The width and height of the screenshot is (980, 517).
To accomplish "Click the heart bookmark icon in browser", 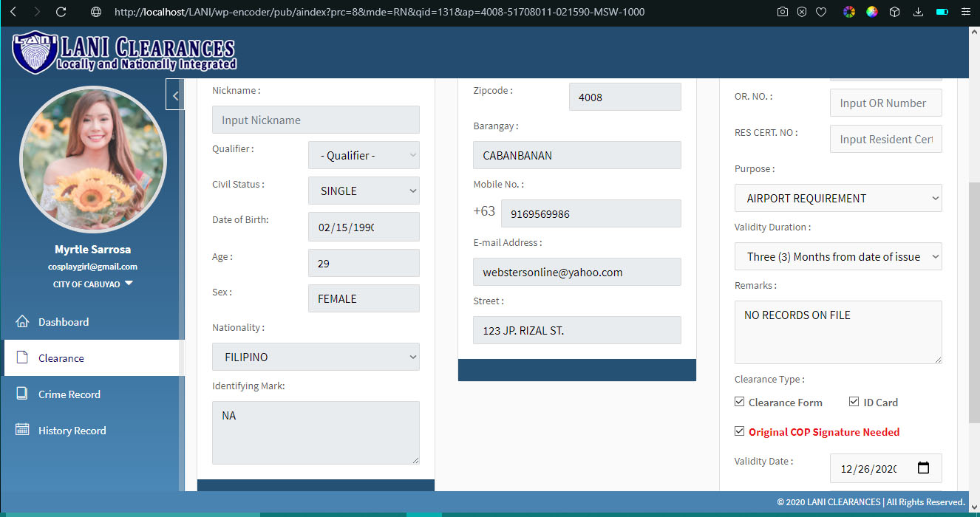I will pos(821,12).
